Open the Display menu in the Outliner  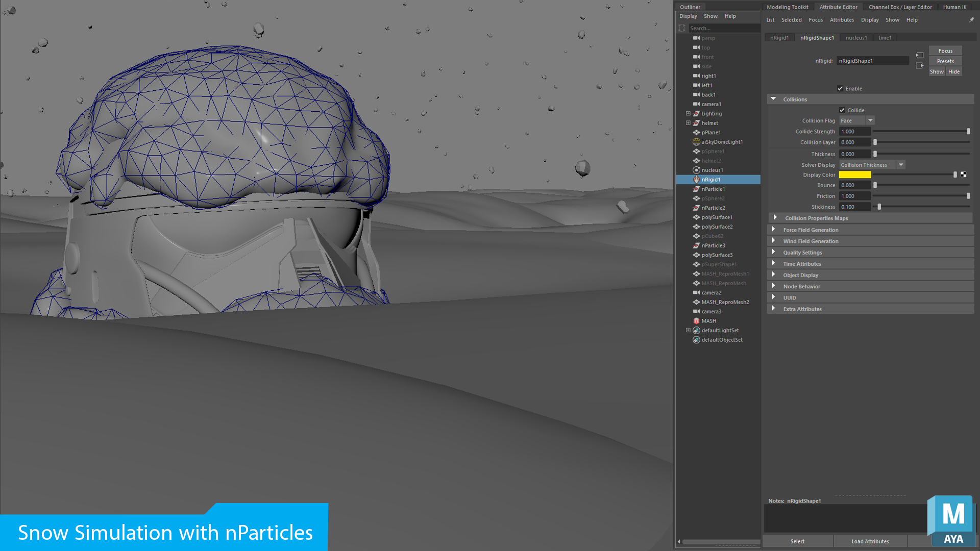coord(688,16)
